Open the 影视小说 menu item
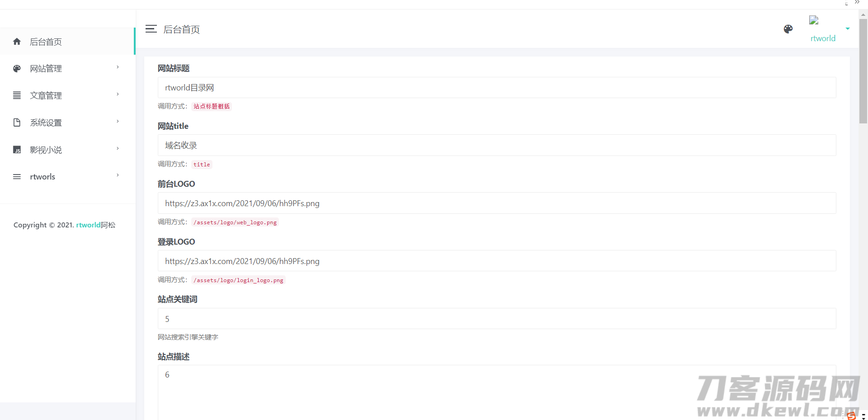This screenshot has width=868, height=420. 46,150
